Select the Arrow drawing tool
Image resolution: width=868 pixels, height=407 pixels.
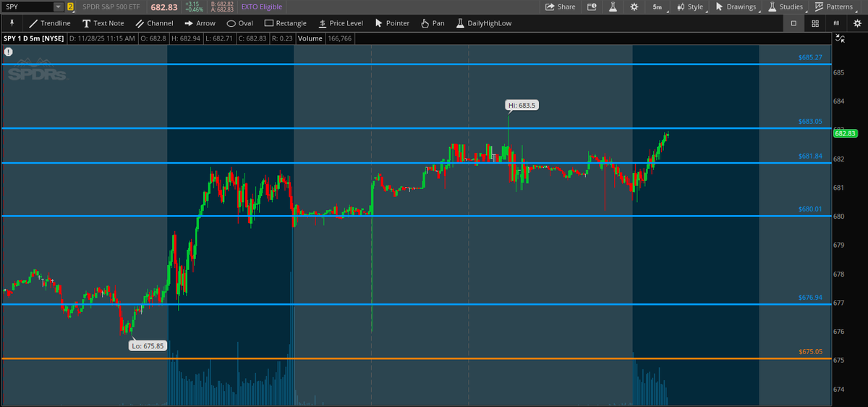click(x=200, y=23)
